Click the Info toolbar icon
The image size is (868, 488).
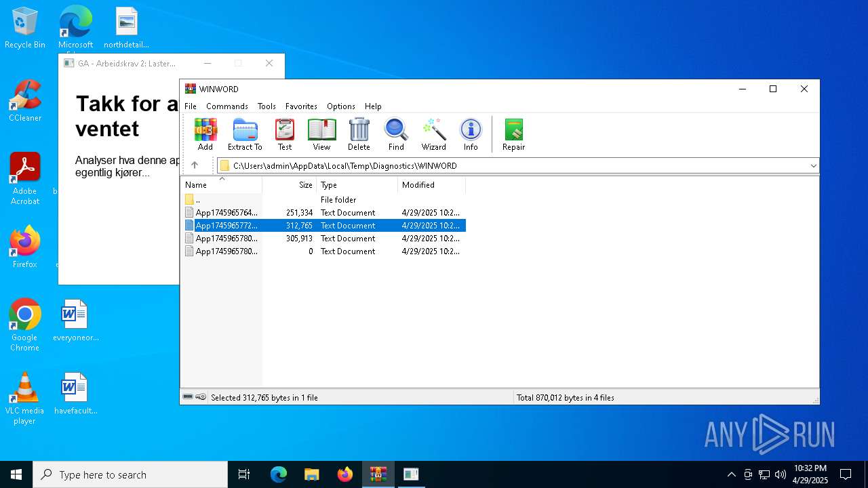click(471, 134)
